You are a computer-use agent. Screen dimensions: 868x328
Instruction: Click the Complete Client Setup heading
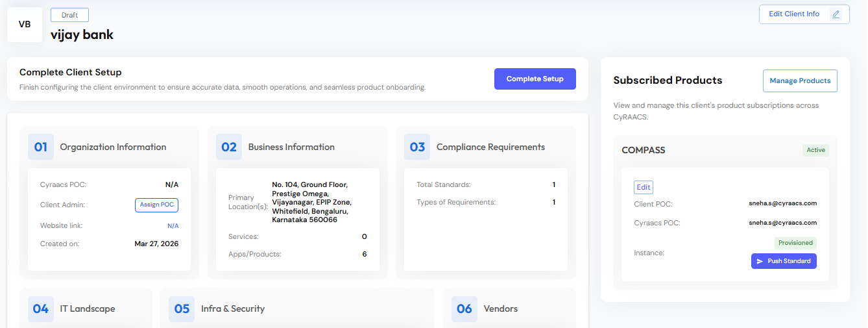71,72
